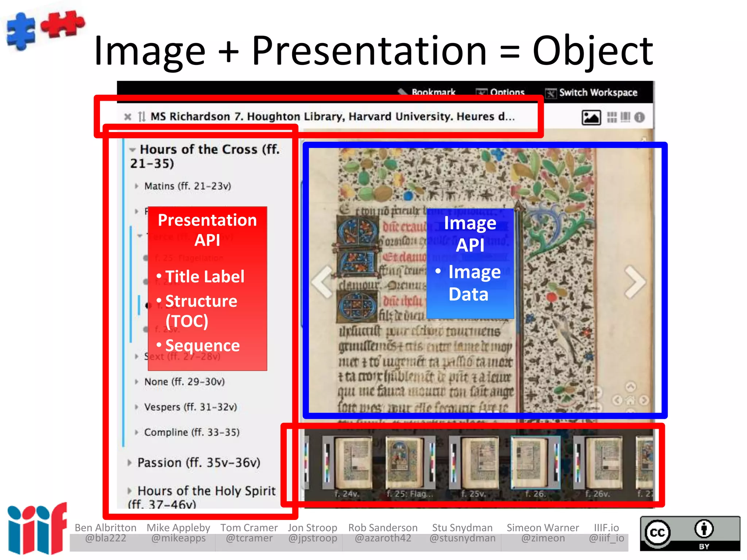The image size is (747, 560).
Task: Select 'None (ff. 29-30v)' entry
Action: point(185,382)
